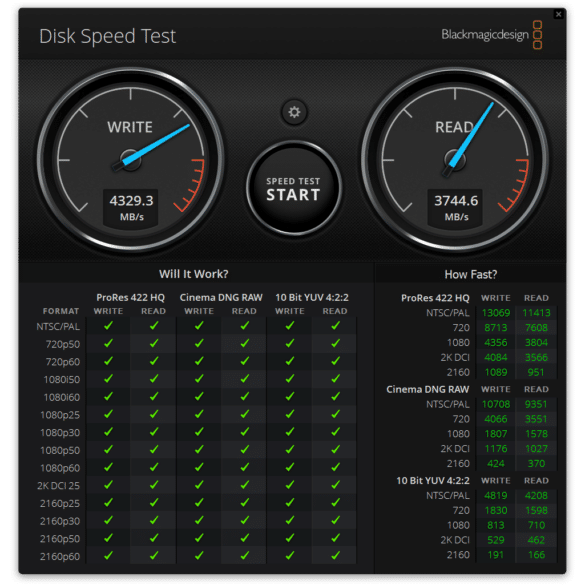The width and height of the screenshot is (585, 585).
Task: Click the Blackmagicdesign logo
Action: coord(492,35)
